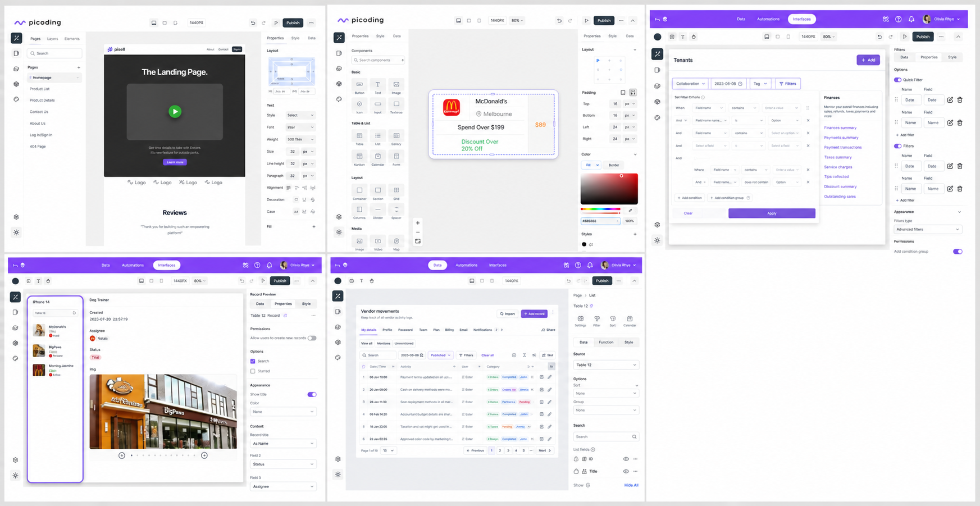
Task: Open the Font dropdown showing Inter
Action: click(x=300, y=127)
